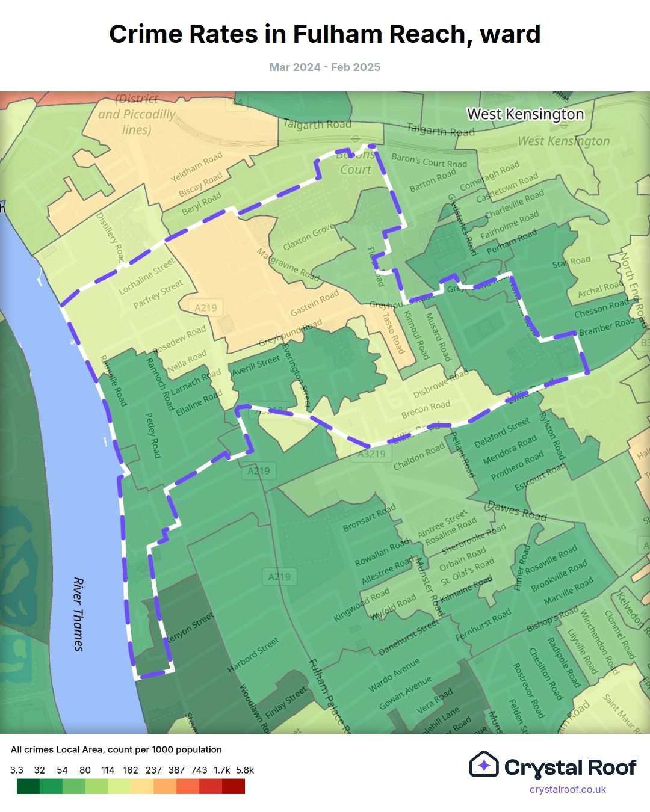Screen dimensions: 650x812
Task: Open the crystalroof.co.uk link
Action: point(568,789)
